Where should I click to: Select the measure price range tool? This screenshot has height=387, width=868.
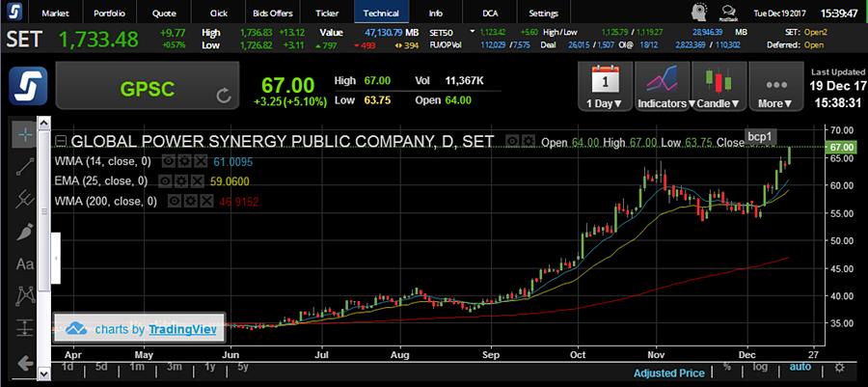25,328
